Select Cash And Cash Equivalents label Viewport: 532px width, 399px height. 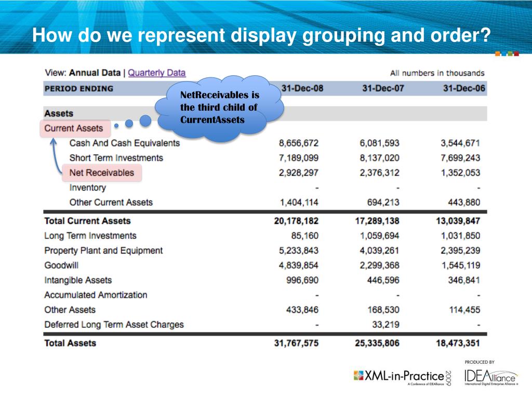pyautogui.click(x=125, y=143)
